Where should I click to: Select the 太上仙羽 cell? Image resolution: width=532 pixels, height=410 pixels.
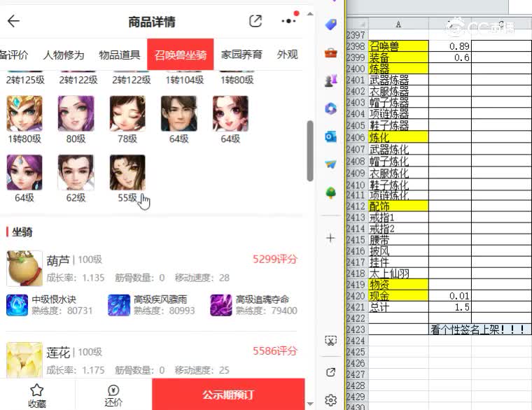(398, 274)
